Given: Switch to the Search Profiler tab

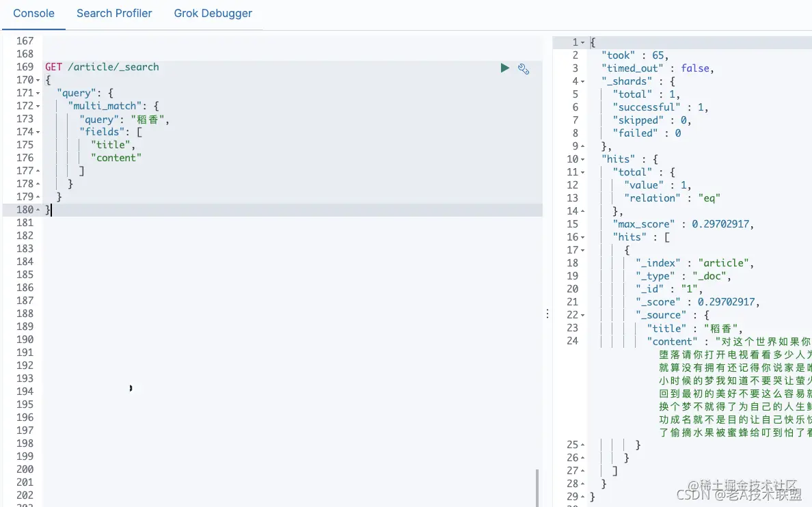Looking at the screenshot, I should [114, 14].
